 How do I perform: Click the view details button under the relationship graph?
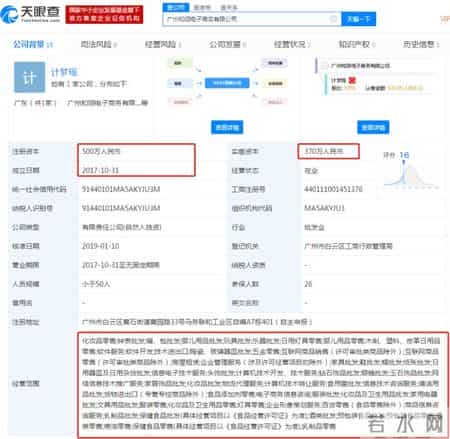(x=227, y=127)
